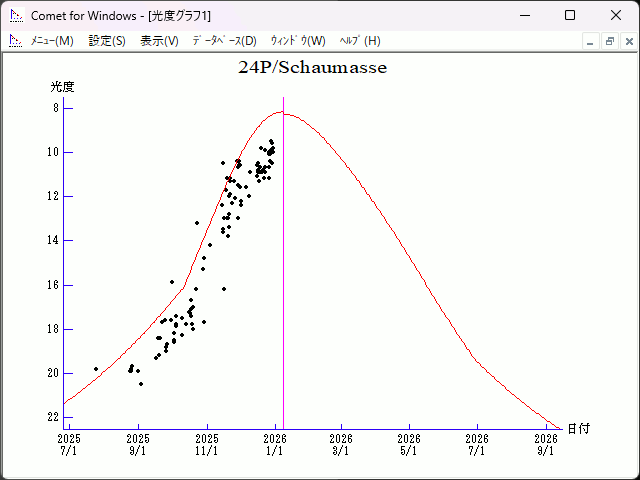The width and height of the screenshot is (640, 480).
Task: Open the 設定(S) settings menu
Action: tap(107, 41)
